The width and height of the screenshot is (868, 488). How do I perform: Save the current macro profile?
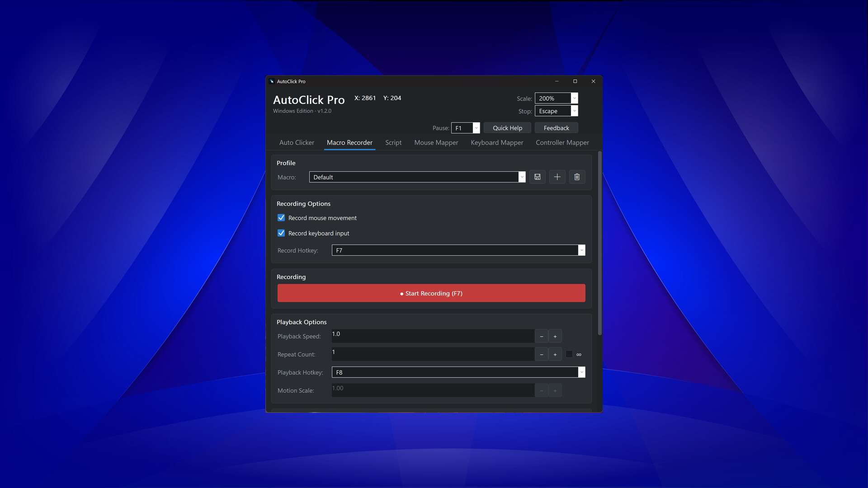coord(537,177)
